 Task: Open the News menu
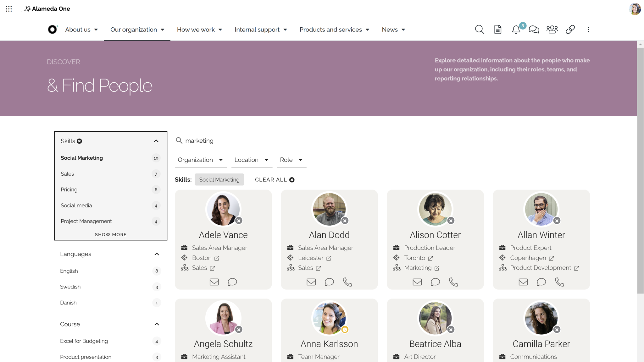coord(393,30)
